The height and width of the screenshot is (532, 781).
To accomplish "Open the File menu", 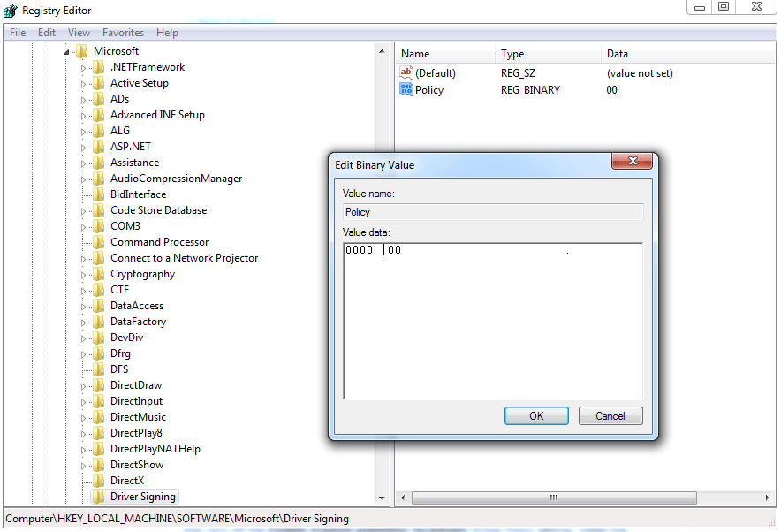I will pyautogui.click(x=18, y=33).
